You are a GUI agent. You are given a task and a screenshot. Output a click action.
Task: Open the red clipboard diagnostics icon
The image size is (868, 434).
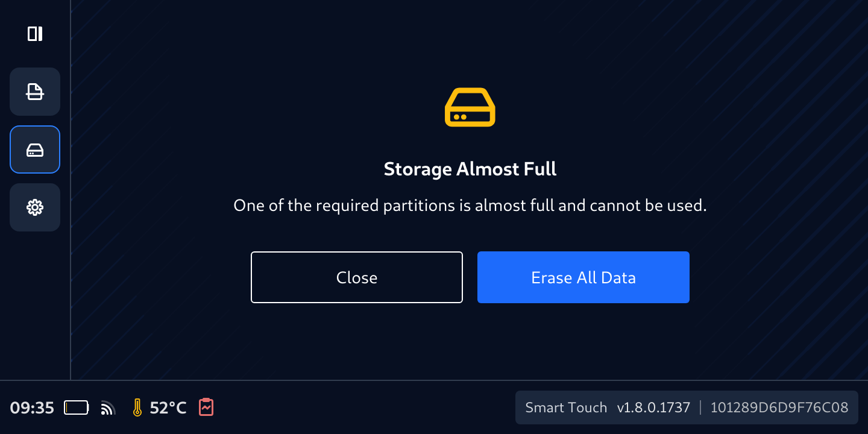point(206,407)
